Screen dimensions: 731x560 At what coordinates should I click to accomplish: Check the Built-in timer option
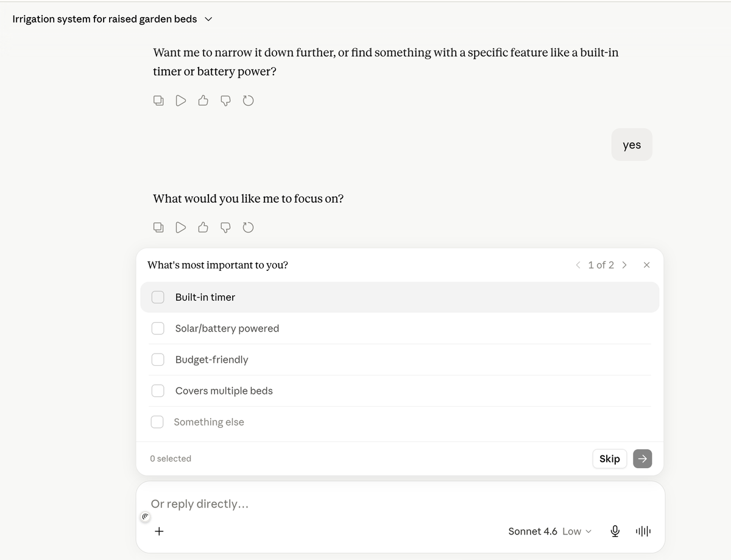point(158,297)
